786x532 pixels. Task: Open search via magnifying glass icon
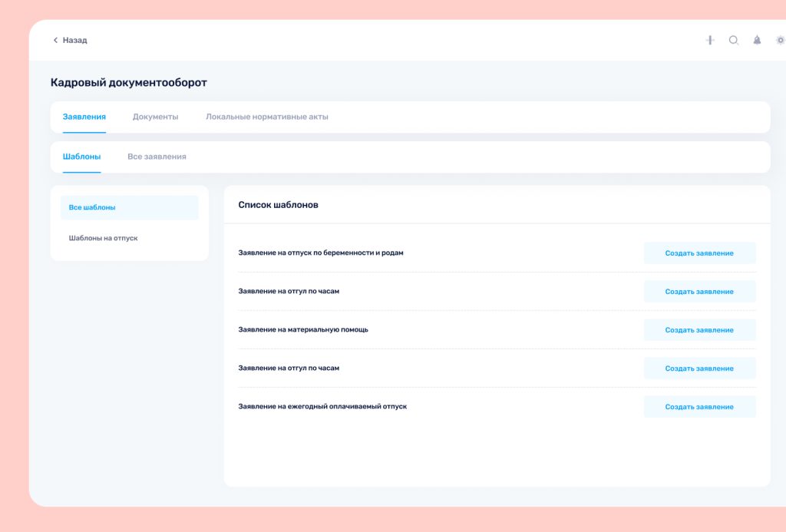pyautogui.click(x=734, y=40)
